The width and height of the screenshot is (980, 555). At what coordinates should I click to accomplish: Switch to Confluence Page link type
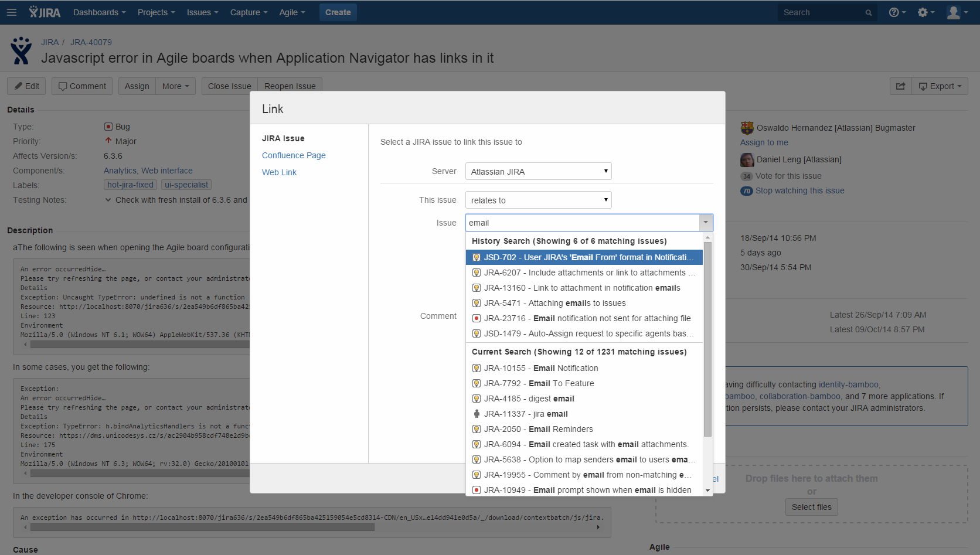(294, 155)
